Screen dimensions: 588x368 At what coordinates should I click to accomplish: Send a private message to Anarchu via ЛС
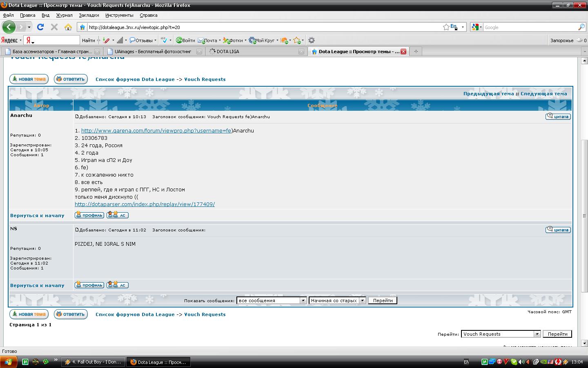[118, 215]
